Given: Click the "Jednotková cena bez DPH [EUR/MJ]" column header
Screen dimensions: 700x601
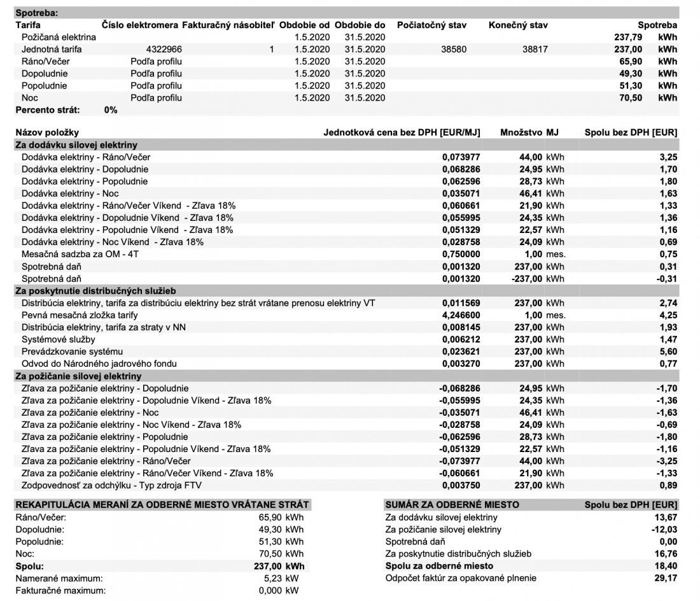Looking at the screenshot, I should (402, 132).
